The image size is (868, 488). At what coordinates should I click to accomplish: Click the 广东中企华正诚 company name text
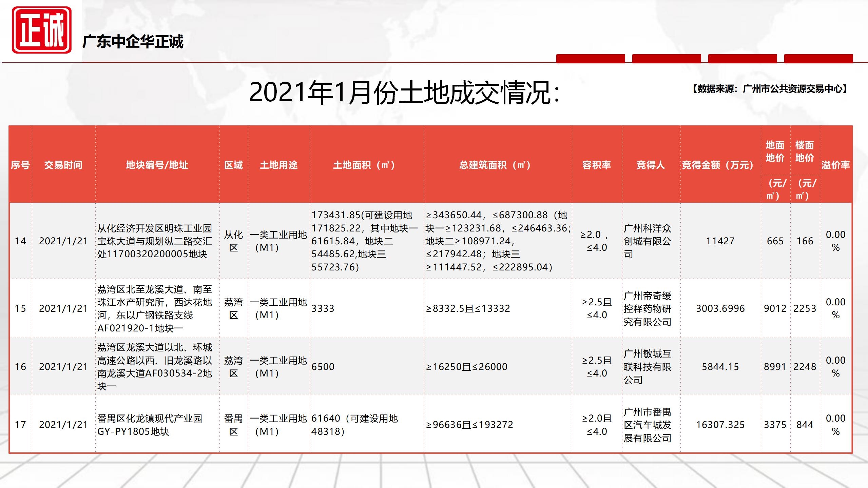(133, 42)
